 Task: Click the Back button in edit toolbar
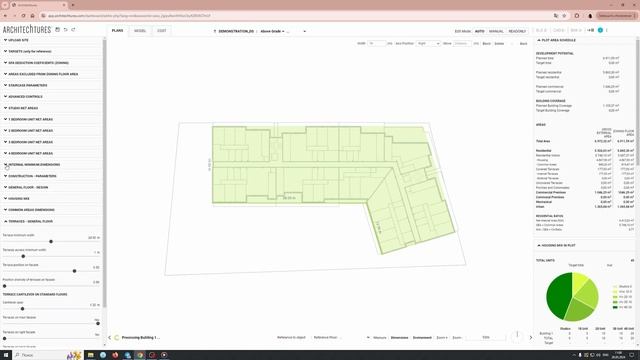(x=523, y=44)
